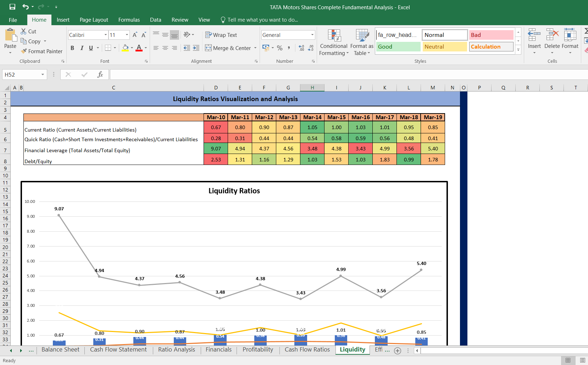Toggle Middle Align for cells
Viewport: 588px width, 365px height.
coord(165,34)
